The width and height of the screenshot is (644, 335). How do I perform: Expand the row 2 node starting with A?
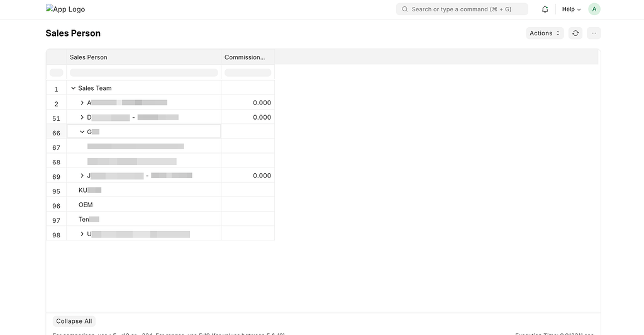point(82,103)
